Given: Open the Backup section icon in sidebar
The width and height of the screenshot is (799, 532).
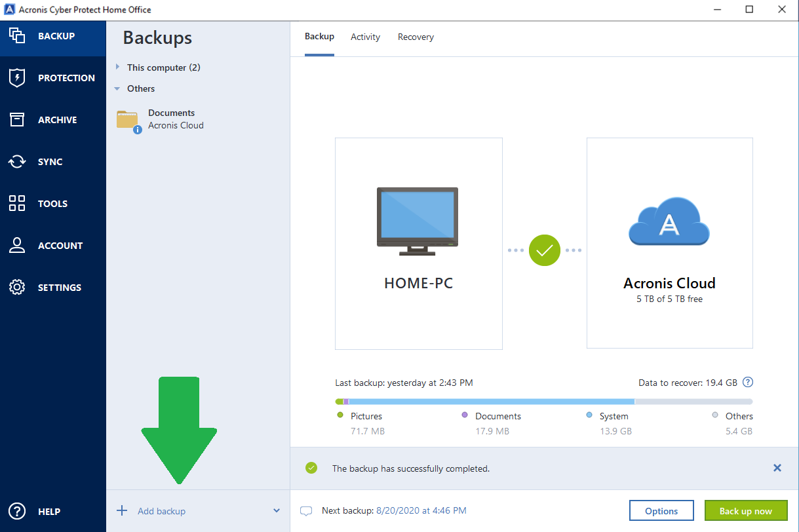Looking at the screenshot, I should pyautogui.click(x=17, y=36).
